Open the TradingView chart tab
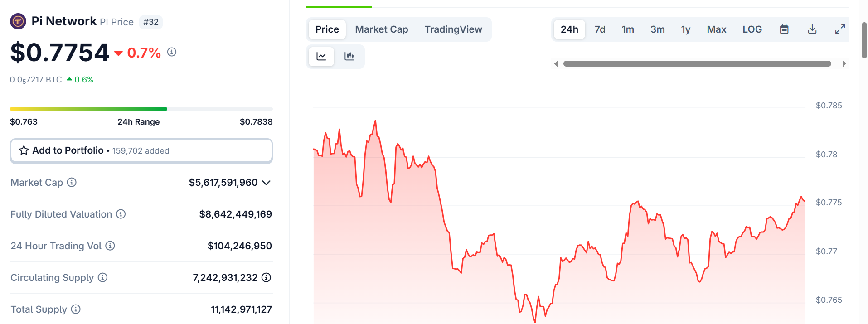The height and width of the screenshot is (324, 868). tap(453, 29)
